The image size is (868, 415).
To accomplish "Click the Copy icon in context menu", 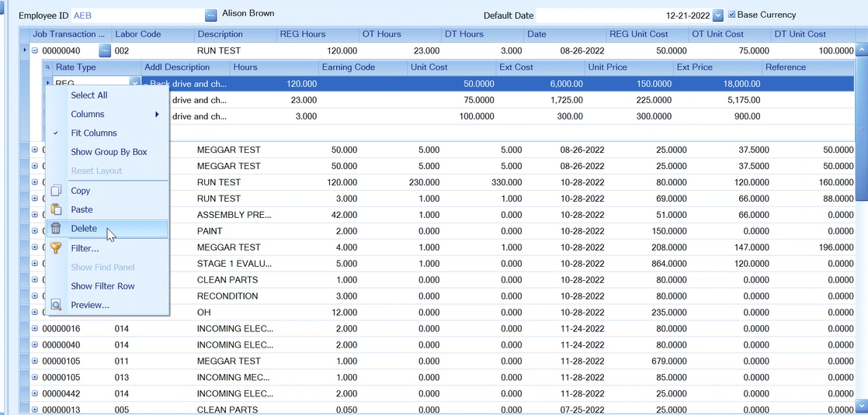I will coord(56,191).
